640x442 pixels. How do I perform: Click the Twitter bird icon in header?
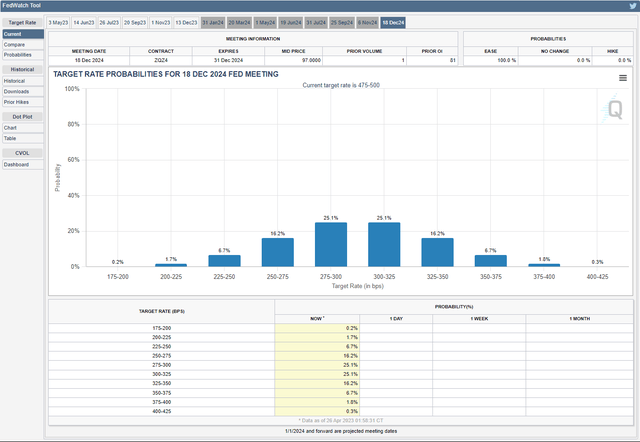click(x=631, y=6)
